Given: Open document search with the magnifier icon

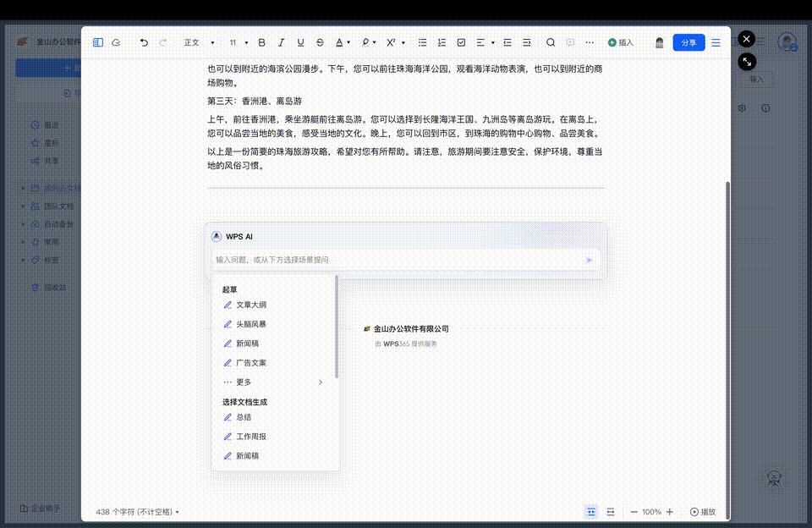Looking at the screenshot, I should [x=550, y=42].
